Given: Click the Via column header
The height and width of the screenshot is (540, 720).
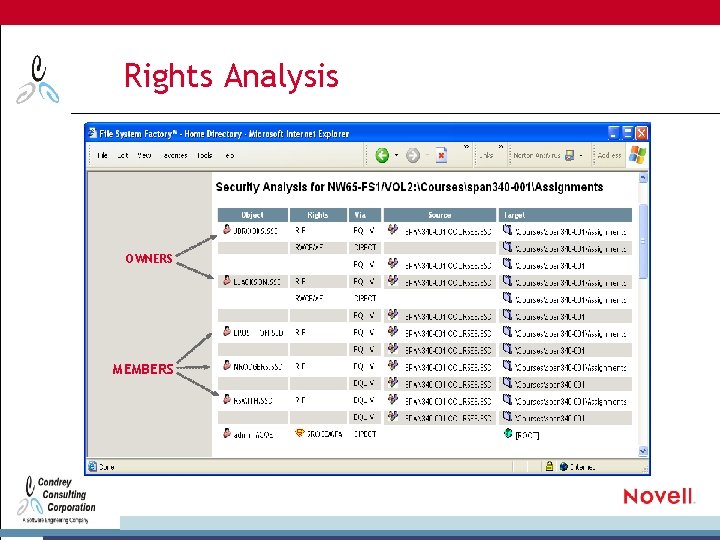Looking at the screenshot, I should pyautogui.click(x=365, y=215).
